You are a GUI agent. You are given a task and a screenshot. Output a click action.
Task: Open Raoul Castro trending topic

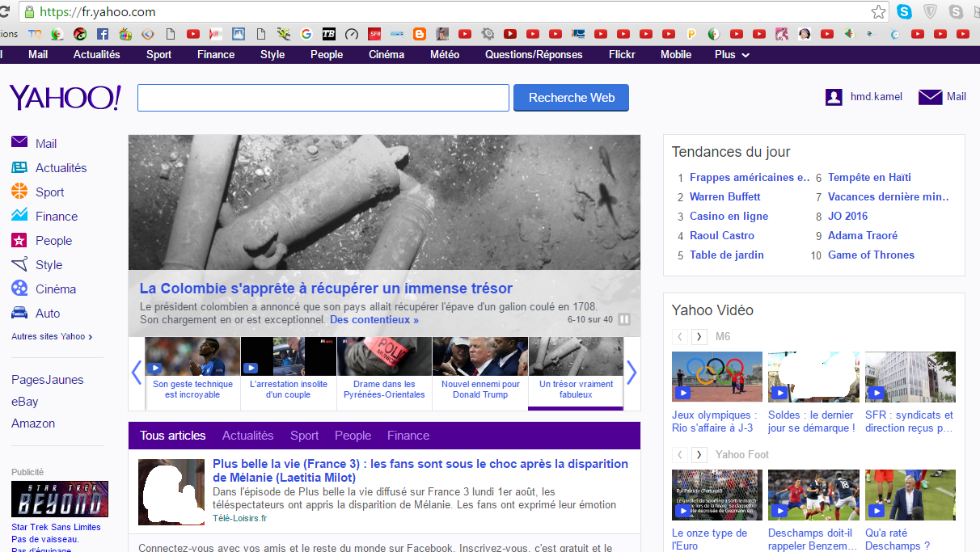[x=722, y=235]
